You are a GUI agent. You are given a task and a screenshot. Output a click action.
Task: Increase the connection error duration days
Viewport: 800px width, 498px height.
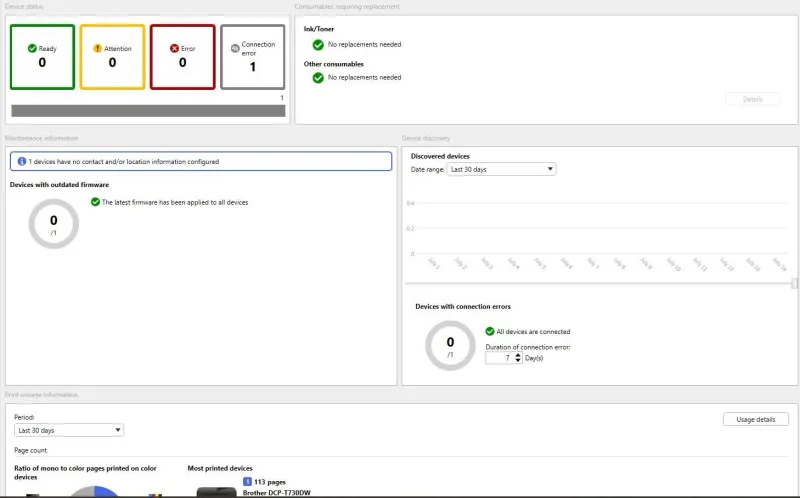pos(518,356)
